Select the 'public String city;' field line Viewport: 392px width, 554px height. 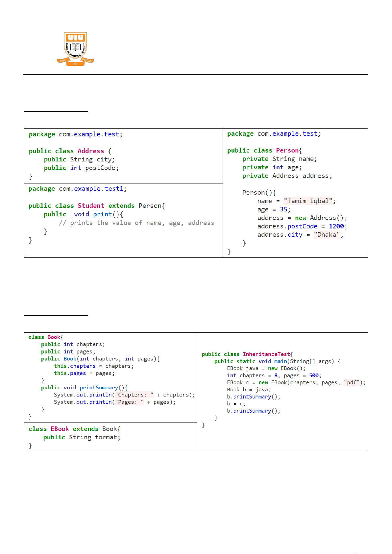(x=79, y=159)
